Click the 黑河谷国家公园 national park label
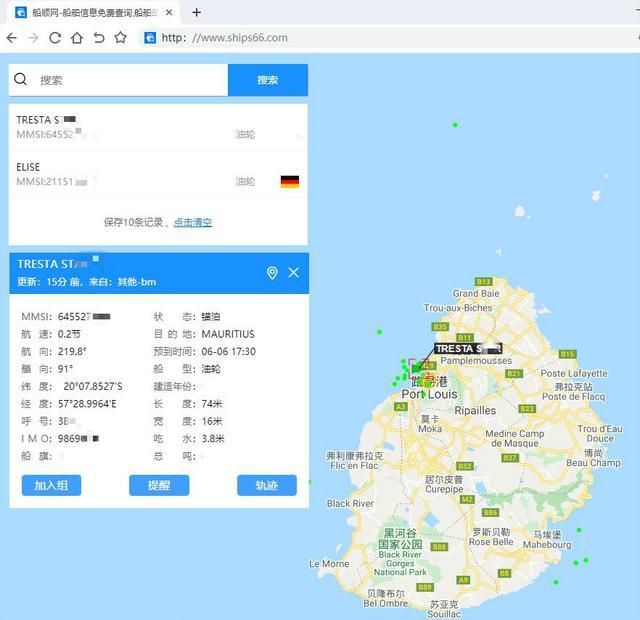640x620 pixels. 400,539
